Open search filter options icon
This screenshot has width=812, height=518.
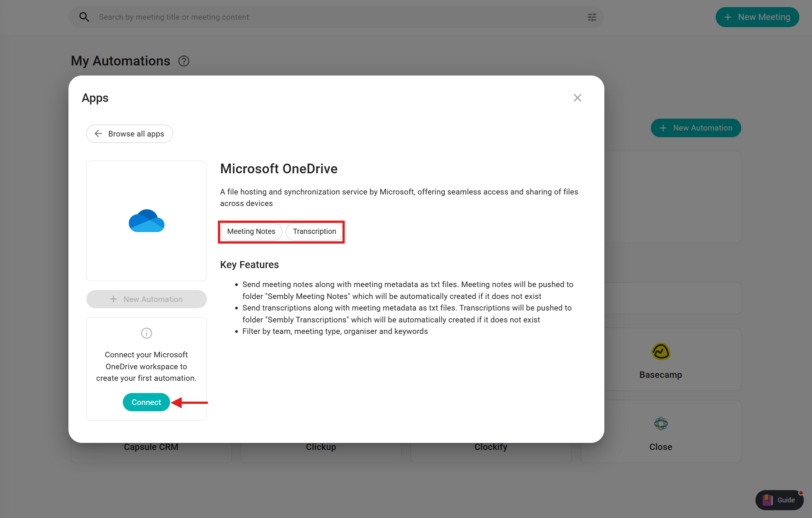coord(592,17)
